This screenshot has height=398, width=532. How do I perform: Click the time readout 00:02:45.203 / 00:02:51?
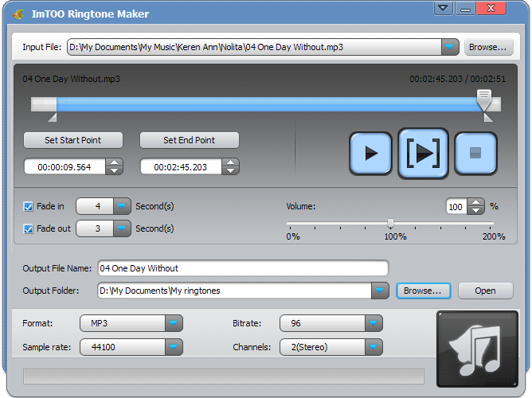point(457,79)
